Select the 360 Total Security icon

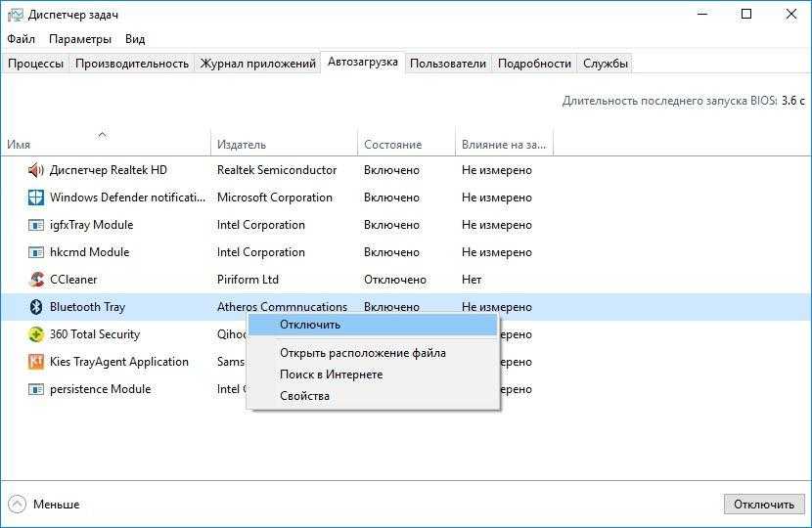pos(36,334)
